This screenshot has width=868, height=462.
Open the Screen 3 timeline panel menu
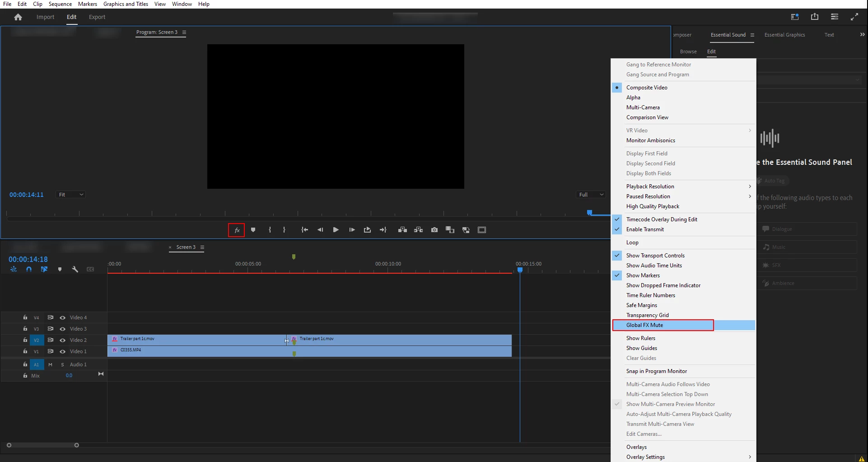coord(202,247)
